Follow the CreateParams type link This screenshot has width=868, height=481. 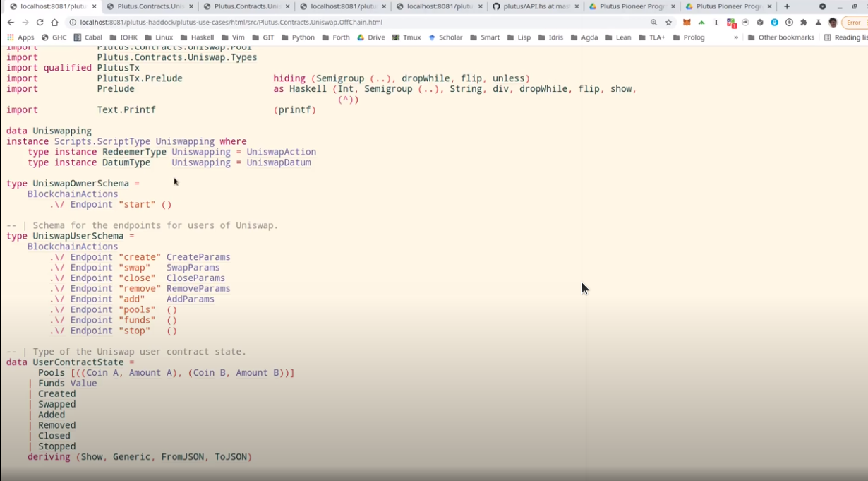coord(198,257)
